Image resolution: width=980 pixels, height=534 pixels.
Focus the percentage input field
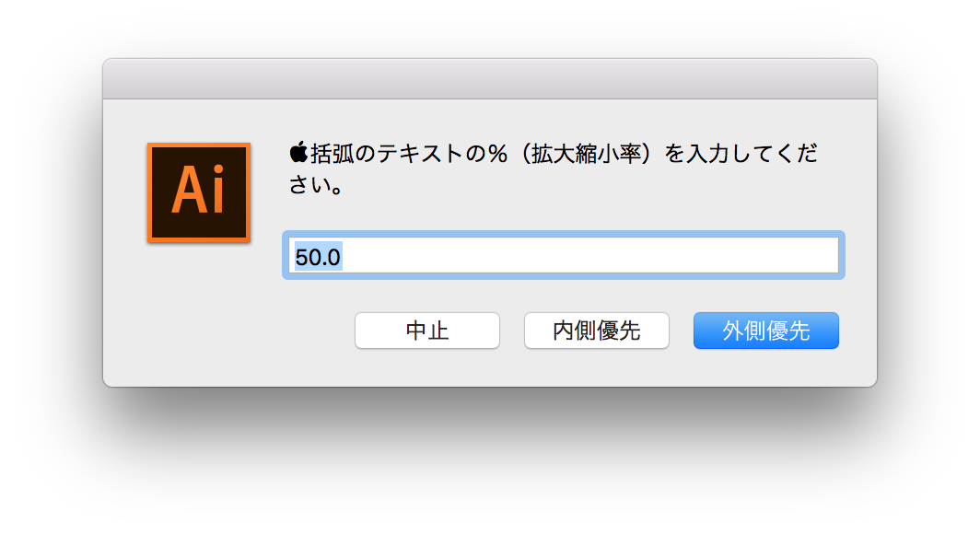coord(563,255)
